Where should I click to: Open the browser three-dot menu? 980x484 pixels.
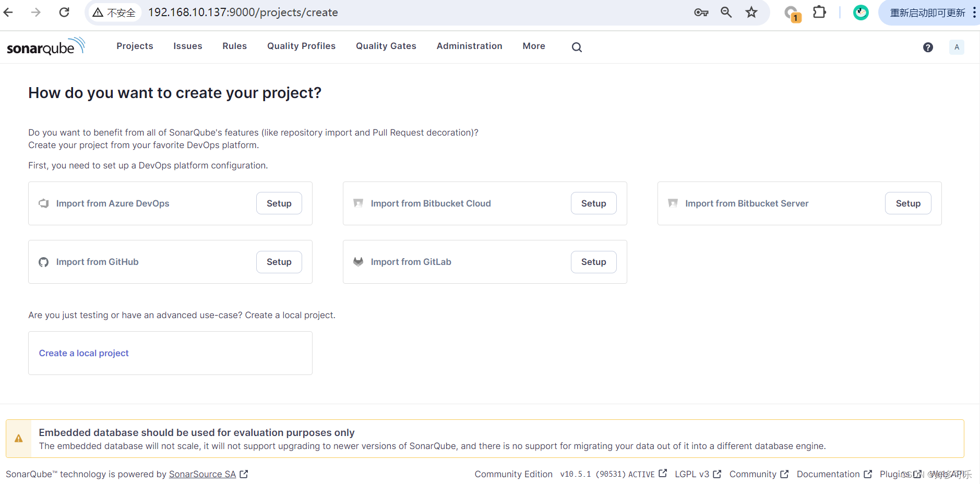[x=974, y=13]
